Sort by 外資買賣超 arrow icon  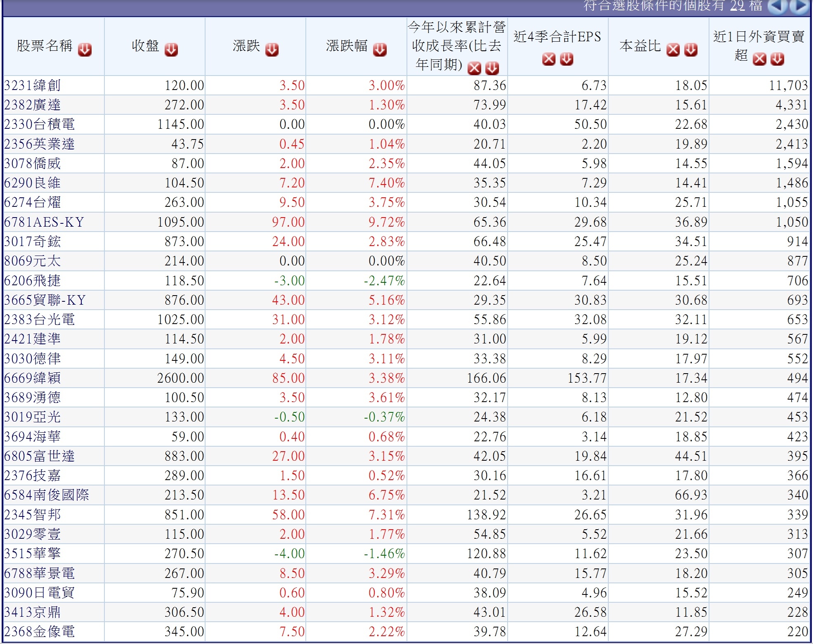point(777,59)
